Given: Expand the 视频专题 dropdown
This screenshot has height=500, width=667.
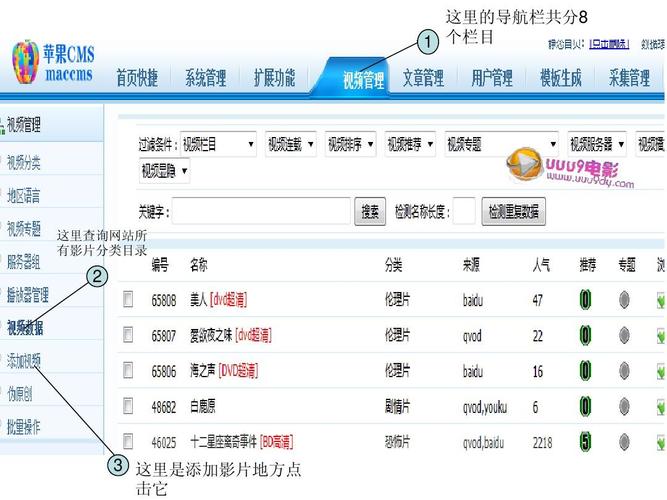Looking at the screenshot, I should 501,145.
